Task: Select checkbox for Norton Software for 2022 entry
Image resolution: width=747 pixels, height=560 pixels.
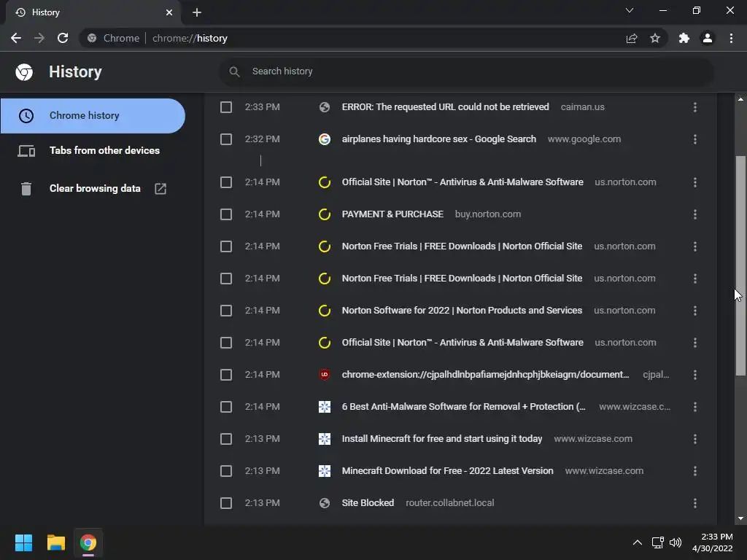Action: tap(226, 311)
